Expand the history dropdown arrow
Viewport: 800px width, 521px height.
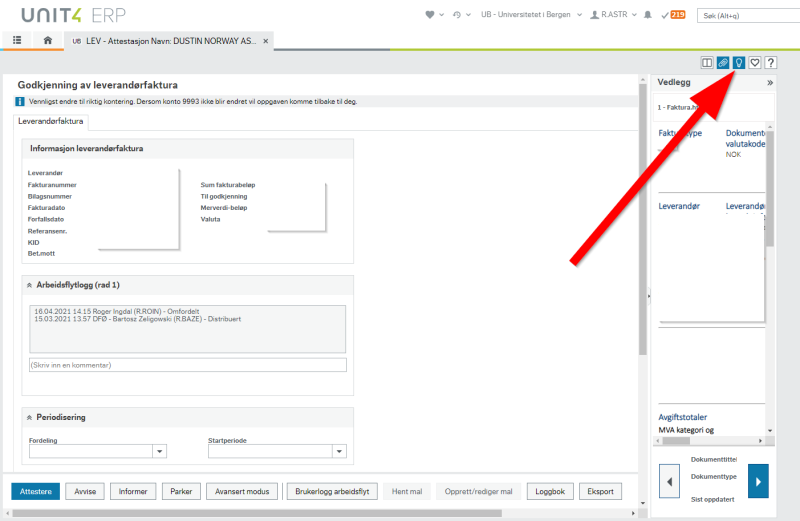(468, 15)
